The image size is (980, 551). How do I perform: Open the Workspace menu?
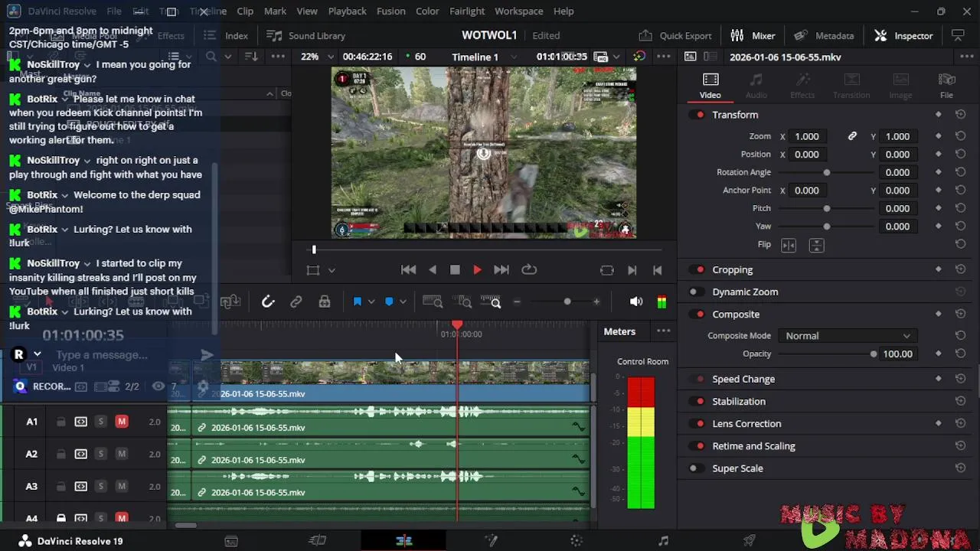[518, 11]
